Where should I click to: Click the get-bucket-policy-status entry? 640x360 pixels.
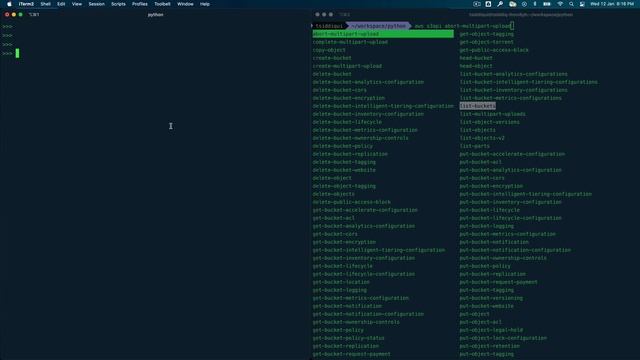click(349, 338)
